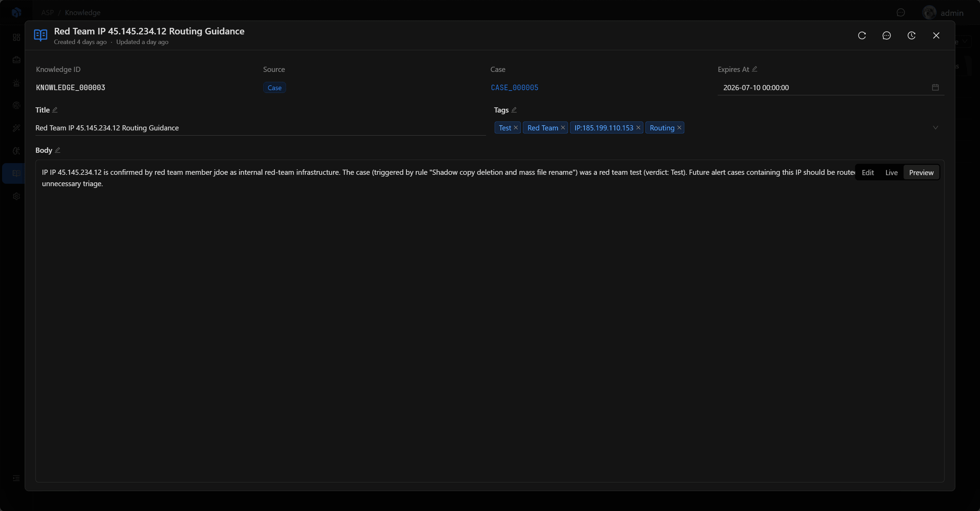The height and width of the screenshot is (511, 980).
Task: Click the edit pencil beside Body
Action: 57,150
